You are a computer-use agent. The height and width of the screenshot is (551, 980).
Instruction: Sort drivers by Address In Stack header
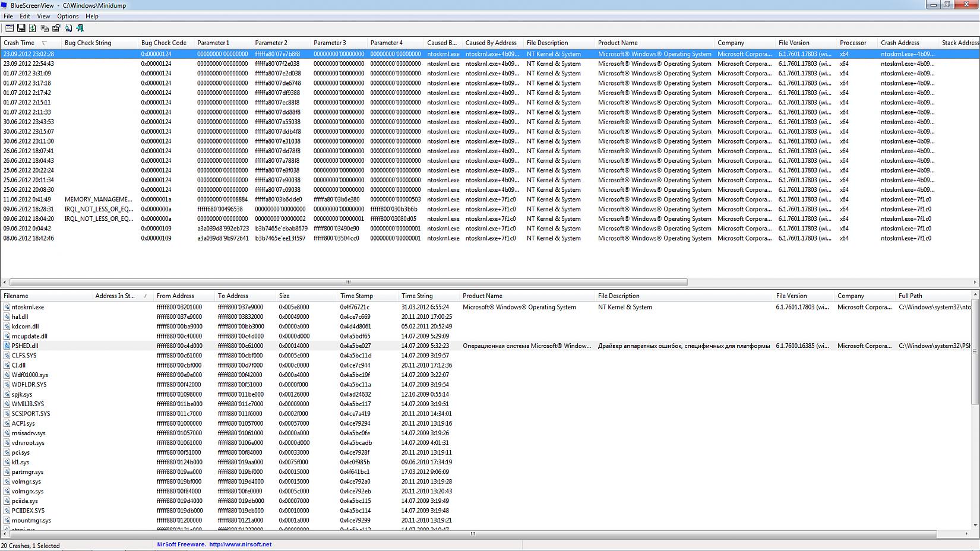tap(115, 296)
